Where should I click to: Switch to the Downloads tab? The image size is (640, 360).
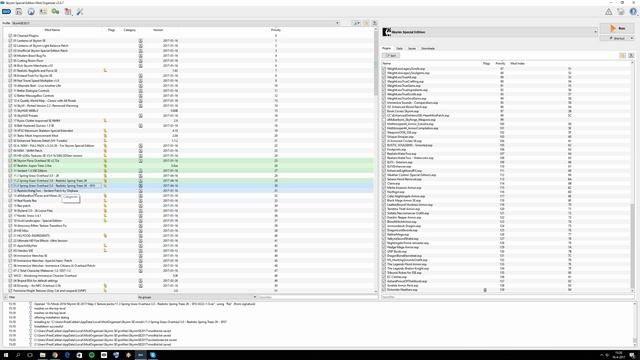point(428,49)
